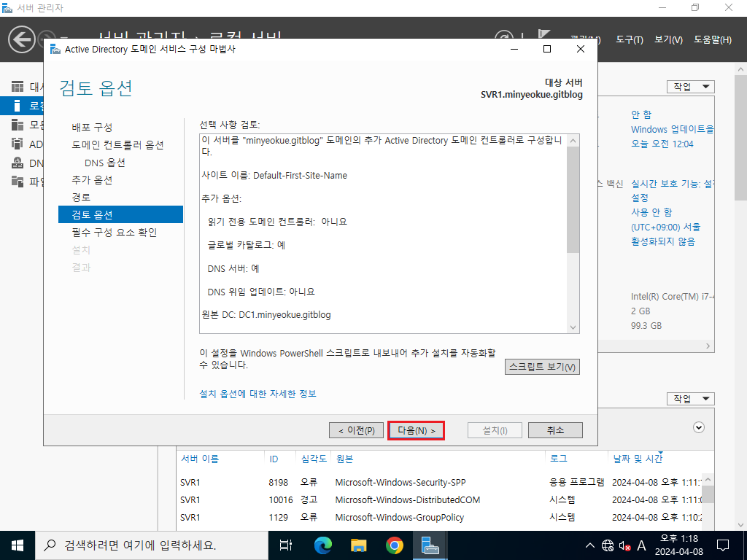747x560 pixels.
Task: Click the notifications flag in Server Manager
Action: coord(544,35)
